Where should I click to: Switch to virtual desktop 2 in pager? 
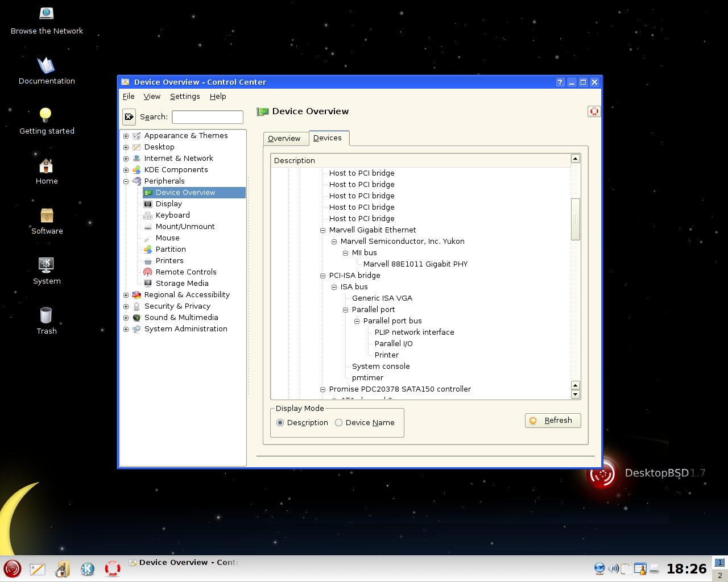pyautogui.click(x=719, y=575)
